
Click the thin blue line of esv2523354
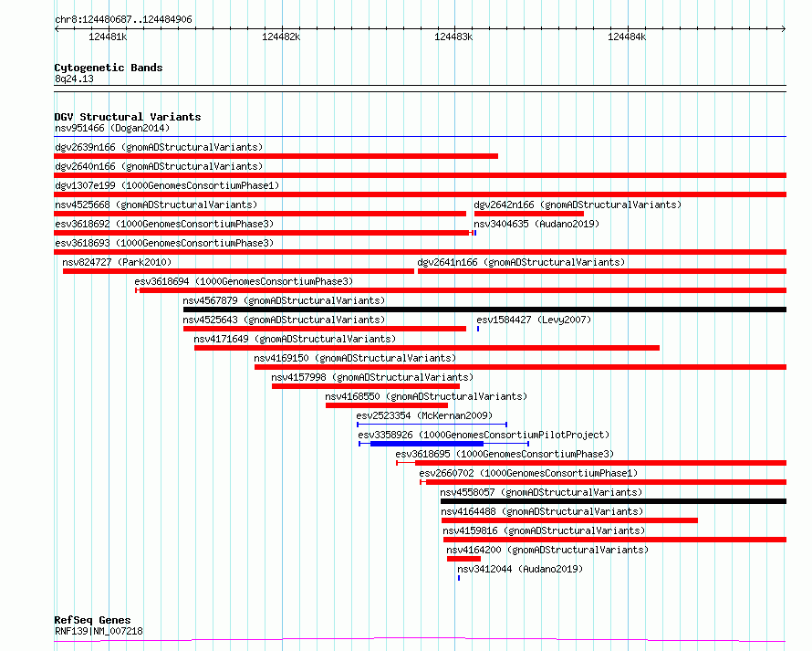[432, 425]
